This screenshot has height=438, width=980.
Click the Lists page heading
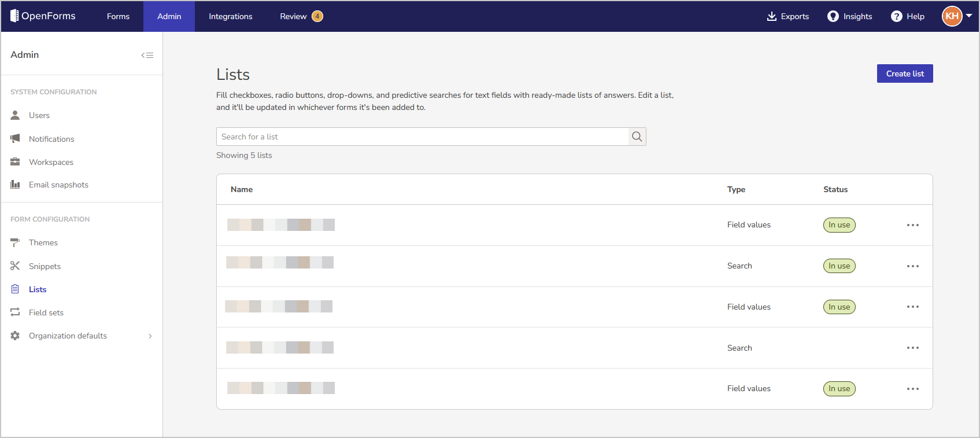click(x=233, y=75)
